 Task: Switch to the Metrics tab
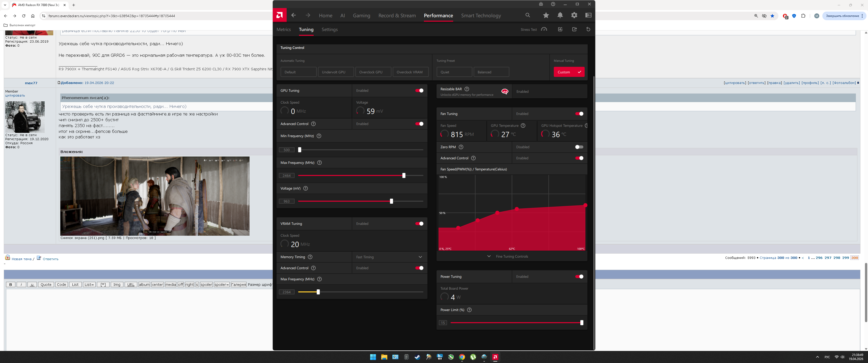click(283, 30)
